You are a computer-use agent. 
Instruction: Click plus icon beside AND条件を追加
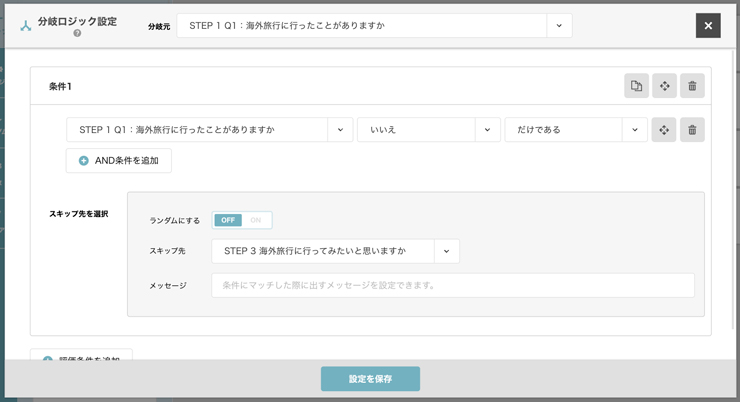(84, 161)
